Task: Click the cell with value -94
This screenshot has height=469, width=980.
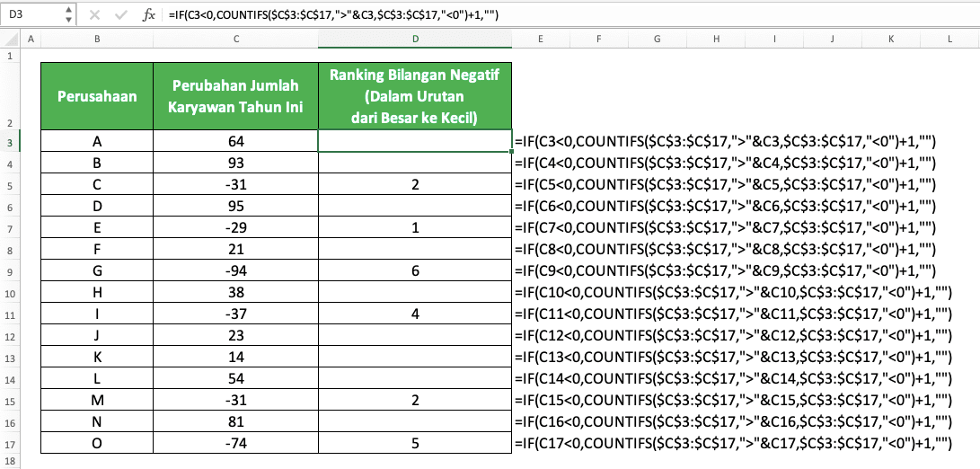Action: pyautogui.click(x=235, y=270)
